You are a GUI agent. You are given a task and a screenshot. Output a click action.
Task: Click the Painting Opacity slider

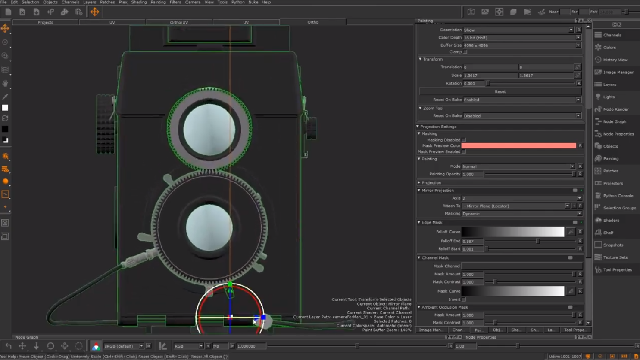(531, 174)
